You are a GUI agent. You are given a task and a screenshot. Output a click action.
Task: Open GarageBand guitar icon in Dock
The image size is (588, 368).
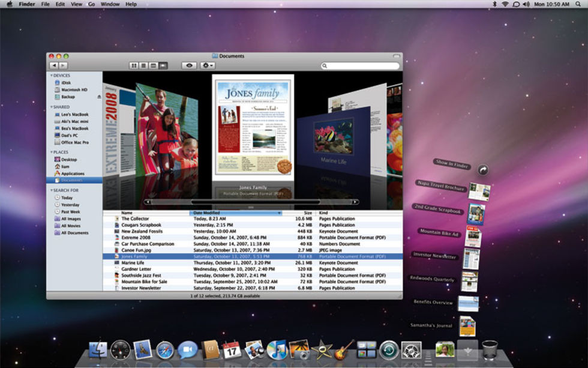tap(343, 349)
